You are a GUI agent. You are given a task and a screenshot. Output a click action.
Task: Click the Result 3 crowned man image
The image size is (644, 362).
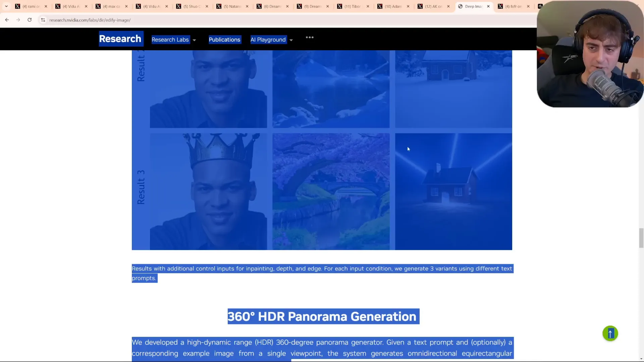tap(208, 191)
